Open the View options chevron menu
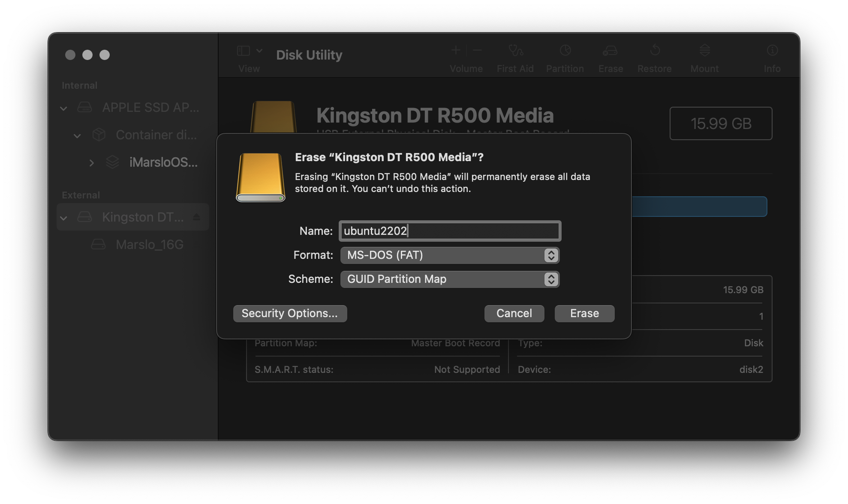 (259, 51)
